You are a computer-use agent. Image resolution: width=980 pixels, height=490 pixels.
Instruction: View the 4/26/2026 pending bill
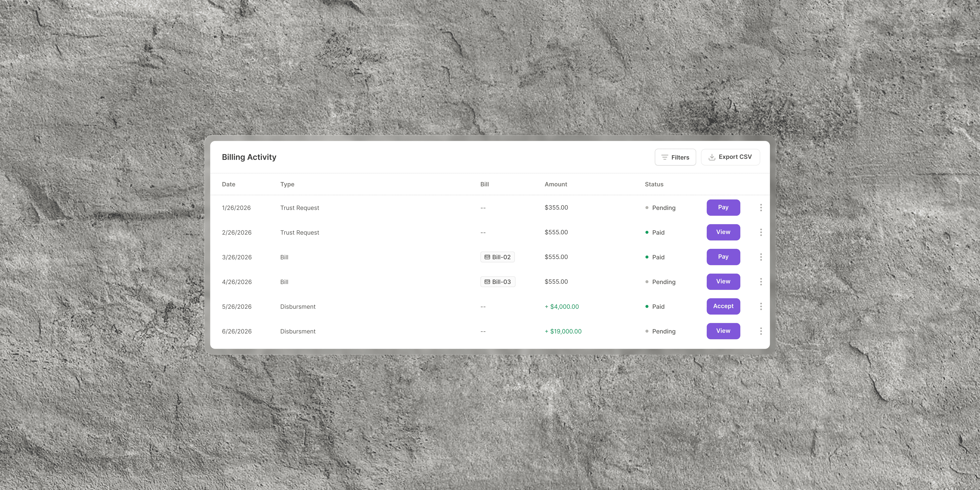pos(723,281)
